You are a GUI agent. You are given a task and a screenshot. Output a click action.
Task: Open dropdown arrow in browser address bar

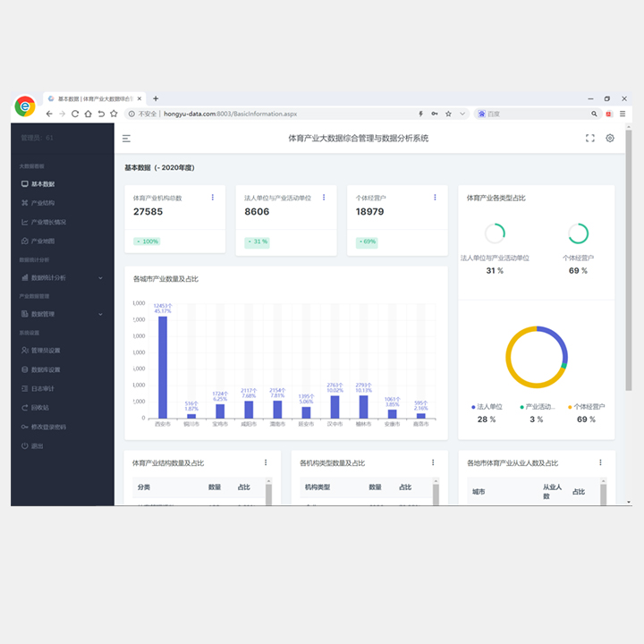click(462, 114)
